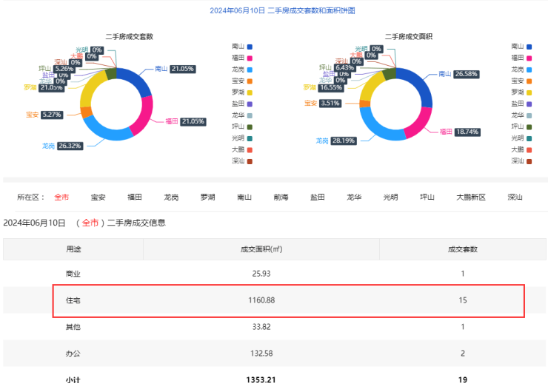Toggle 深汕 legend entry in right chart
The image size is (548, 392).
[x=521, y=160]
